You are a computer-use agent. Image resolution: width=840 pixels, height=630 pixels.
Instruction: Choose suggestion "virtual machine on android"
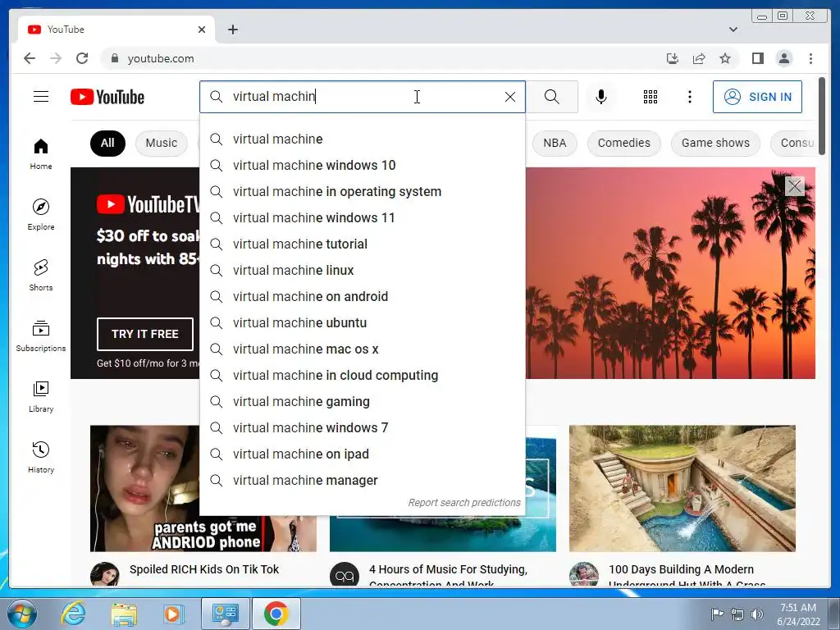pos(362,297)
